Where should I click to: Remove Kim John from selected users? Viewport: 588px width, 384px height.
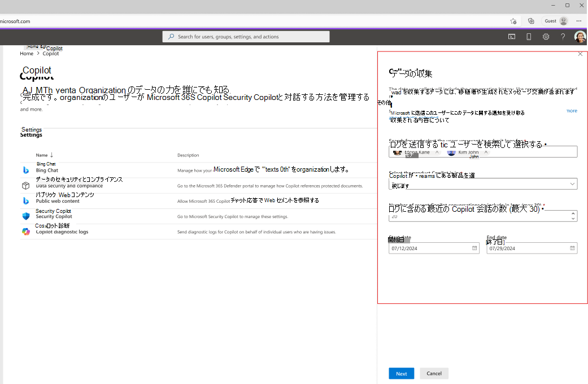486,152
